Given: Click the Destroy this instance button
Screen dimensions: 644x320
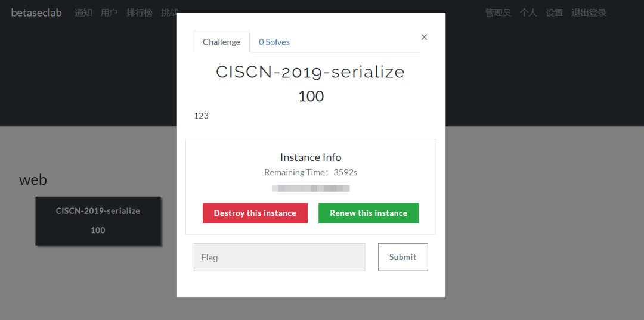Looking at the screenshot, I should pyautogui.click(x=255, y=213).
